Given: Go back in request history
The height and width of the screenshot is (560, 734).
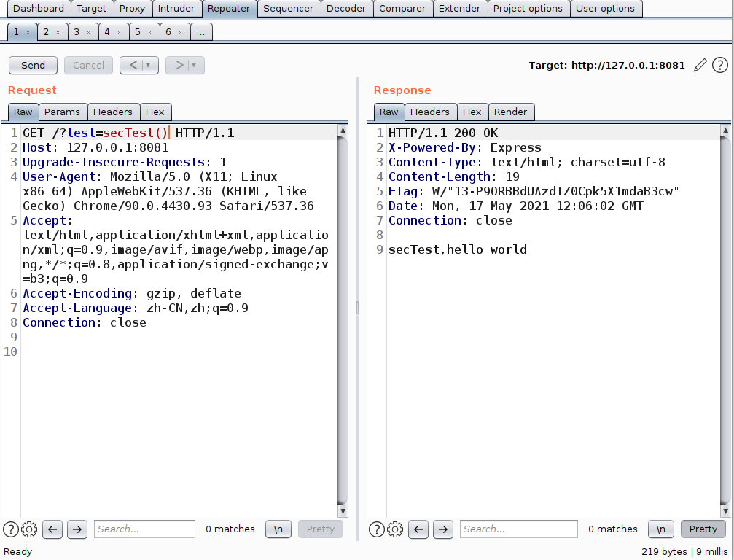Looking at the screenshot, I should pos(133,65).
